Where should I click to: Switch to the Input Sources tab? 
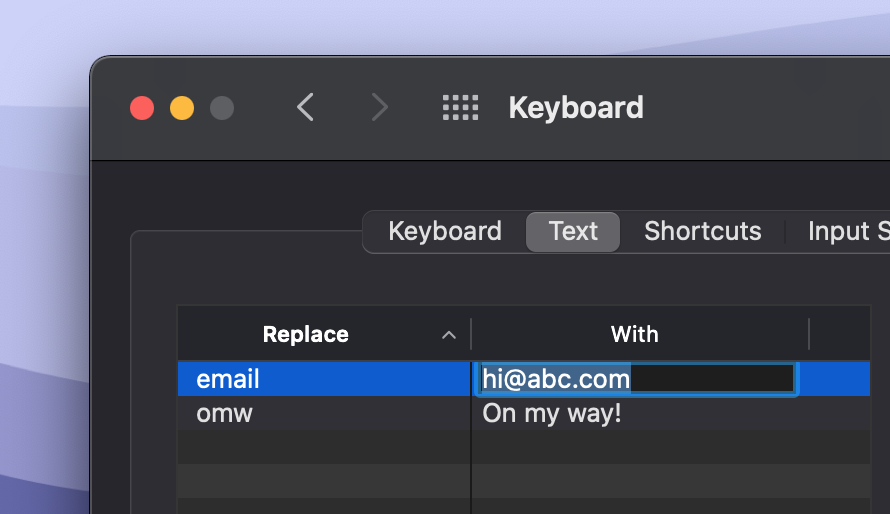(x=848, y=231)
